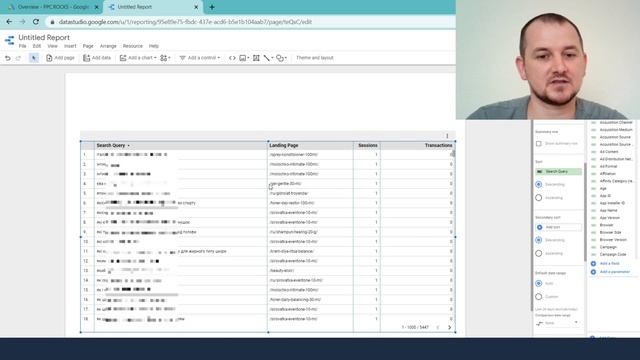Open the View menu
The height and width of the screenshot is (360, 640).
click(52, 46)
